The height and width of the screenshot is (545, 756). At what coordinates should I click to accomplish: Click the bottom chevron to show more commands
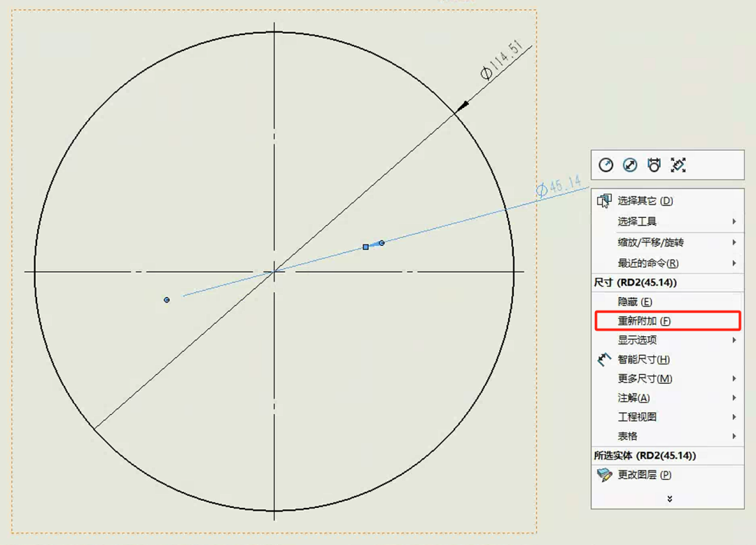point(669,499)
